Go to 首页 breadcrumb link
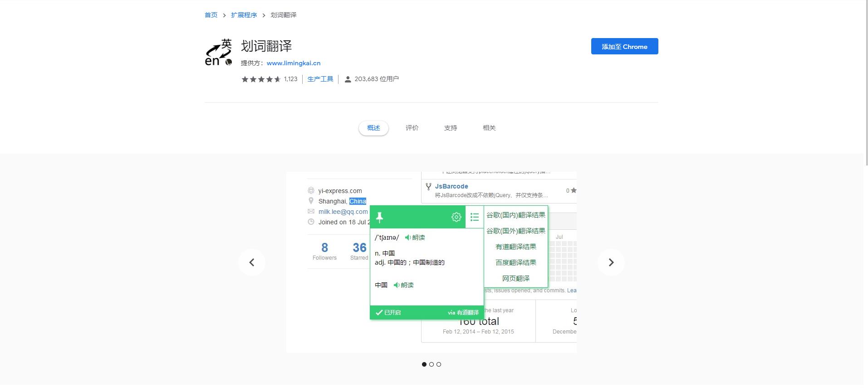 pyautogui.click(x=211, y=15)
